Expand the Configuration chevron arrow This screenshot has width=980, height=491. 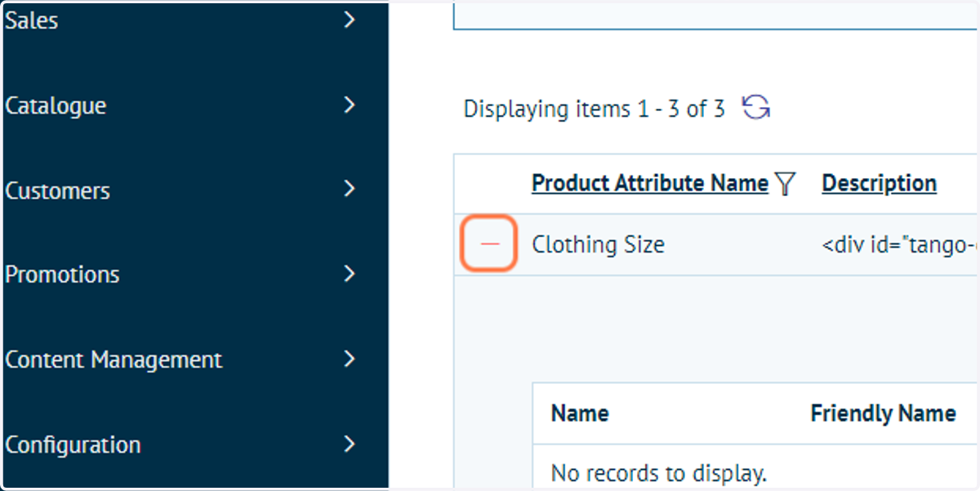click(x=350, y=444)
